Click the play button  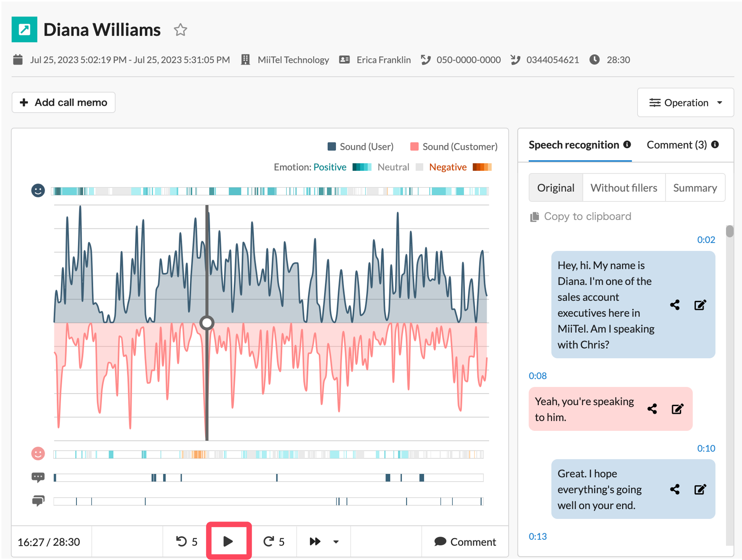tap(229, 541)
